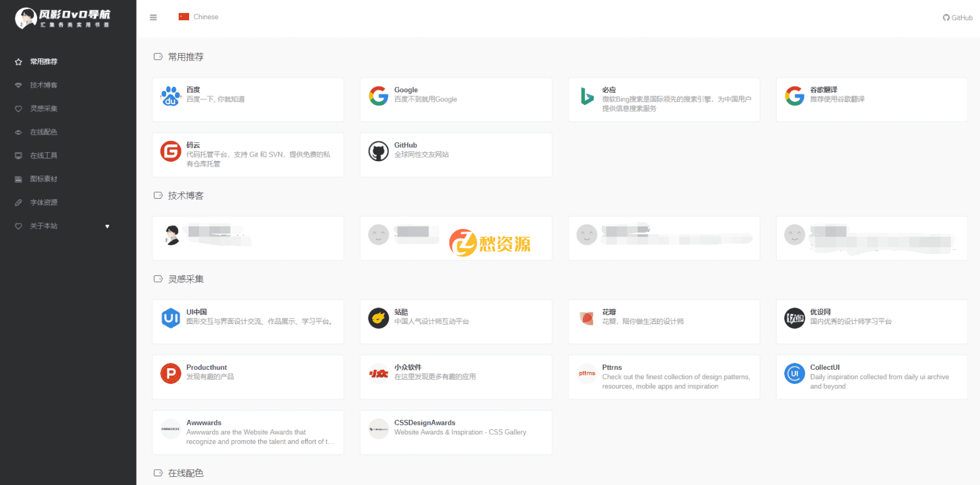Open the Chinese language selector

point(198,17)
